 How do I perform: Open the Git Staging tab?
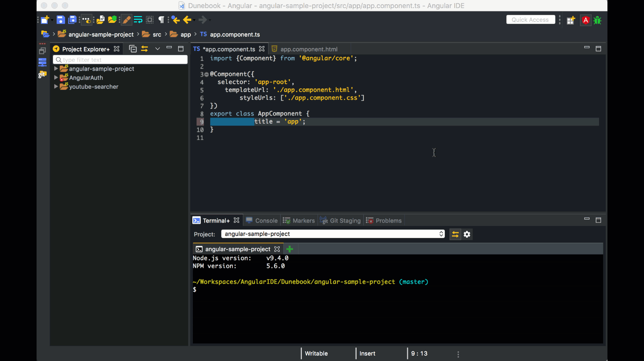345,221
